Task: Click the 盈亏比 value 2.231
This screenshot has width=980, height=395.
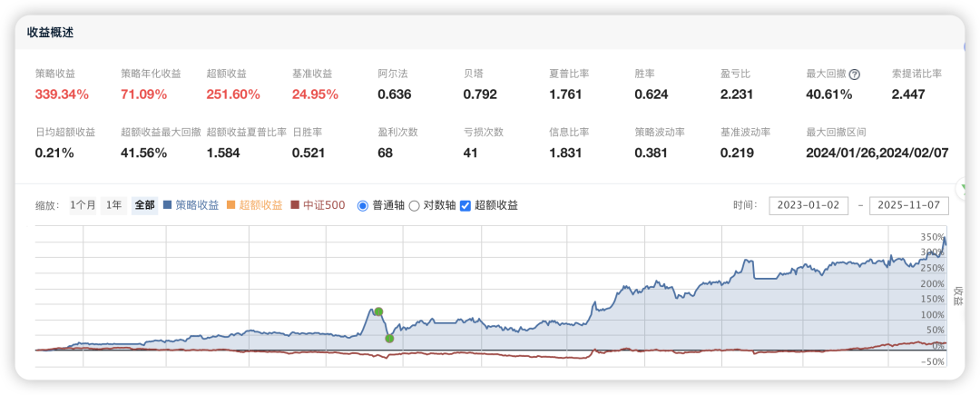Action: (737, 95)
